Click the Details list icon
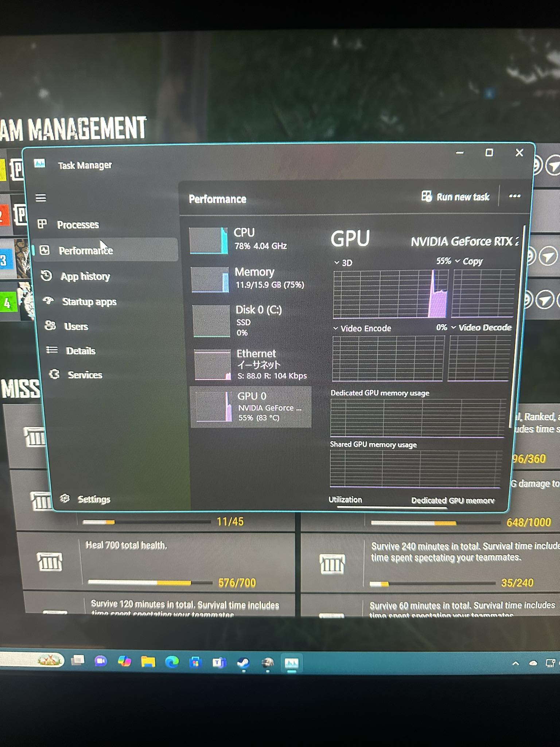 [52, 350]
